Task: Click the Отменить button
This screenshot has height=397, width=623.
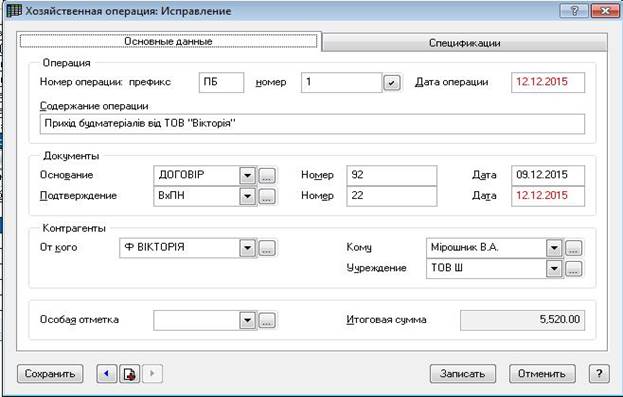Action: [542, 374]
